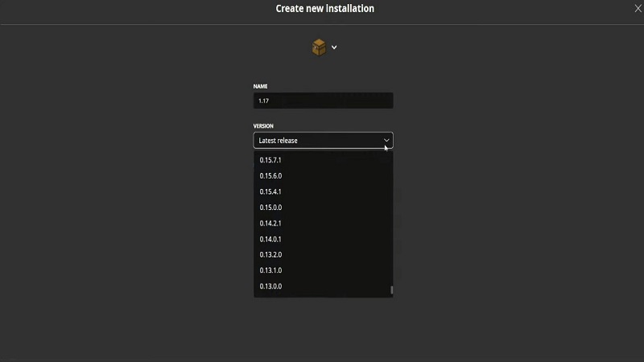The image size is (644, 362).
Task: Choose version 0.13.0.0 from list
Action: coord(324,286)
